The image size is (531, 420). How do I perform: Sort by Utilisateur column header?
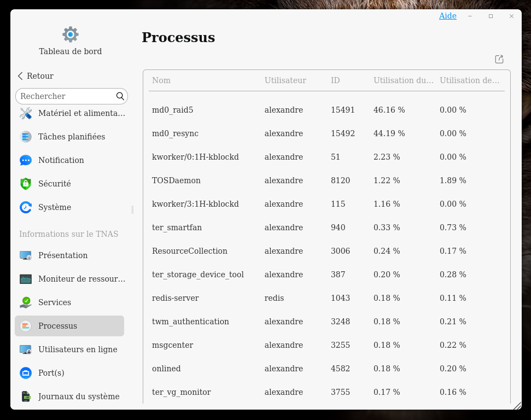(x=285, y=80)
